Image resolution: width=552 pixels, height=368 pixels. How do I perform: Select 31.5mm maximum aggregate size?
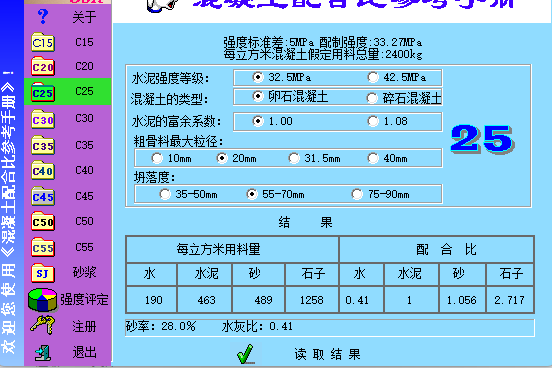pos(294,158)
